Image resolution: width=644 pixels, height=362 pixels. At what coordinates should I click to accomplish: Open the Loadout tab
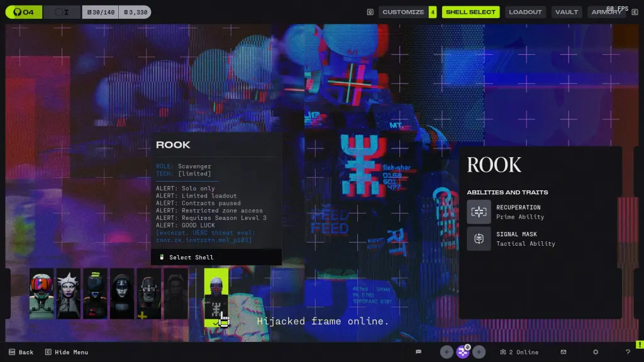pos(525,12)
